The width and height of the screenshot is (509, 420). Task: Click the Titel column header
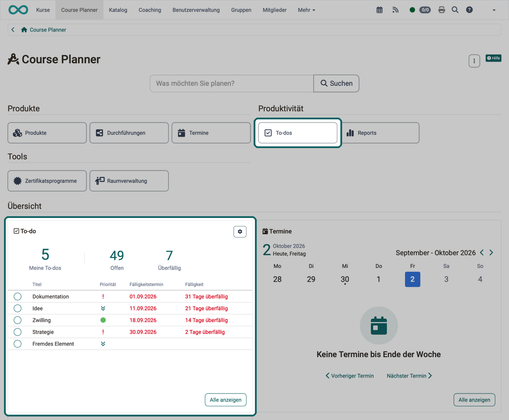tap(37, 284)
